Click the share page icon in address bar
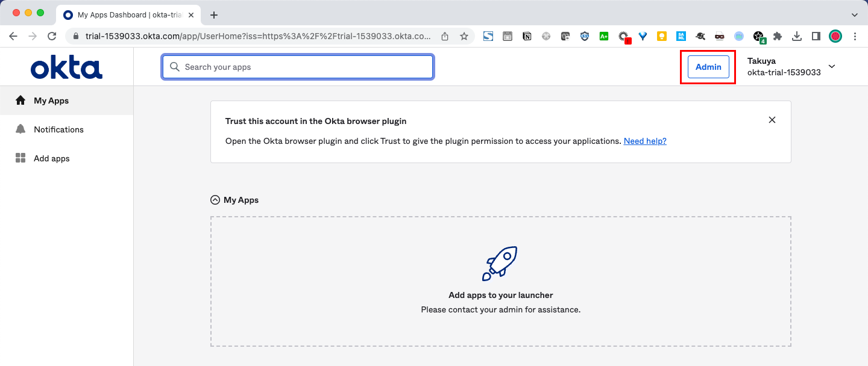This screenshot has height=366, width=868. coord(445,36)
